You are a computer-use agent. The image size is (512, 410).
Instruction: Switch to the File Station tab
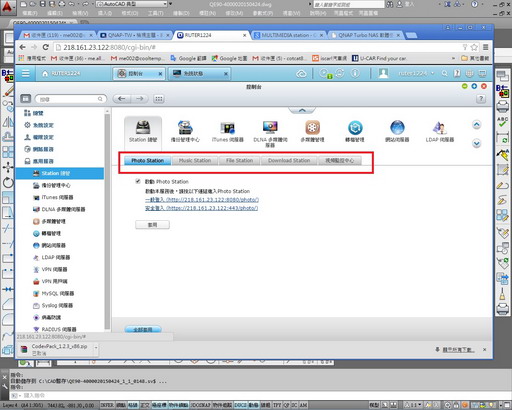[239, 161]
